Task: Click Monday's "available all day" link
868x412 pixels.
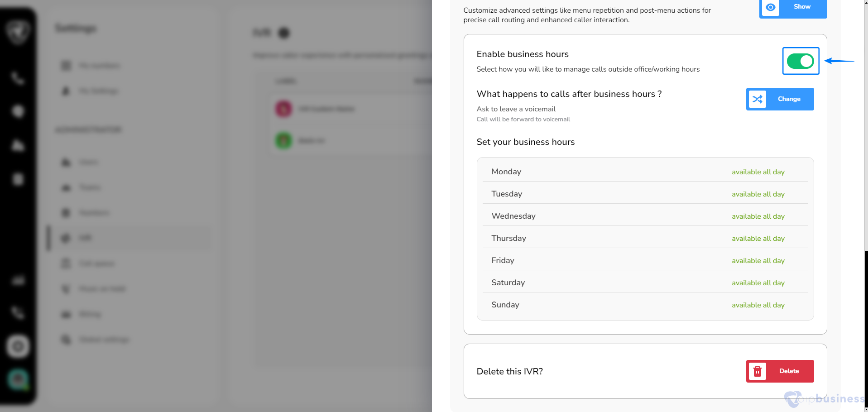Action: click(758, 172)
